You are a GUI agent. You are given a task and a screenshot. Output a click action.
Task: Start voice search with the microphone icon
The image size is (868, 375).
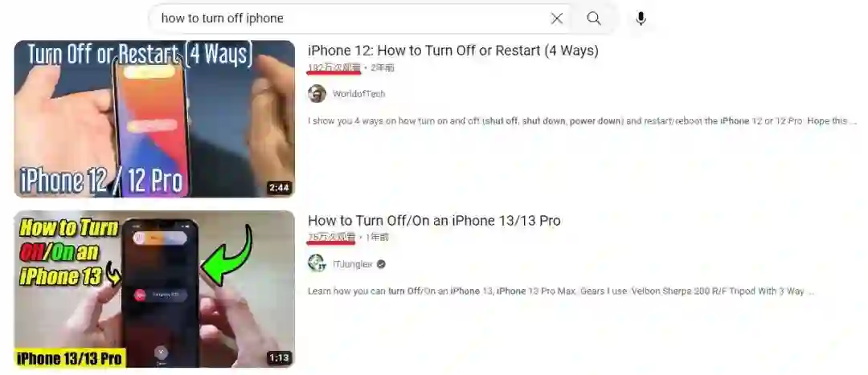641,18
